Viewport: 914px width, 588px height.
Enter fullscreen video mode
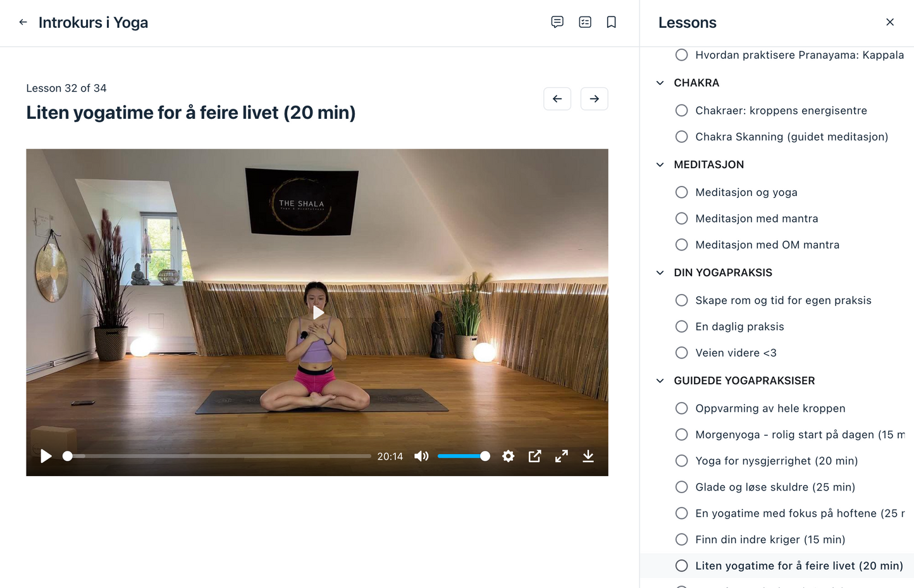coord(561,456)
